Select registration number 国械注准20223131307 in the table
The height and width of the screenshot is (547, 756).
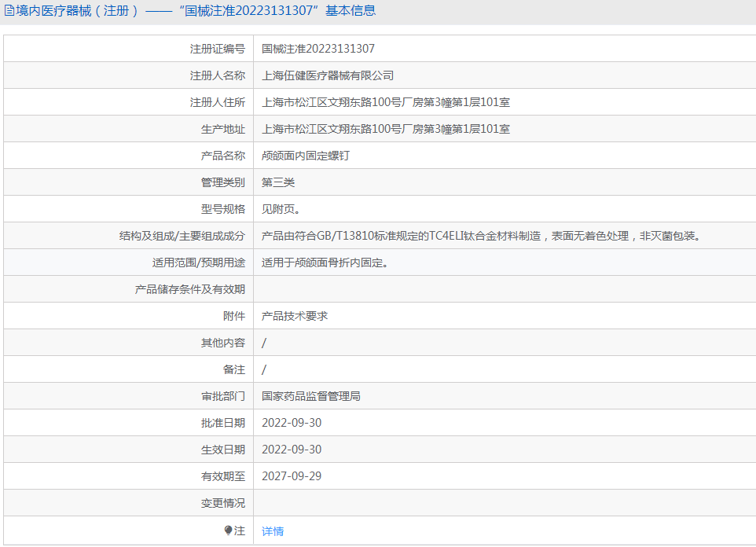(x=318, y=49)
